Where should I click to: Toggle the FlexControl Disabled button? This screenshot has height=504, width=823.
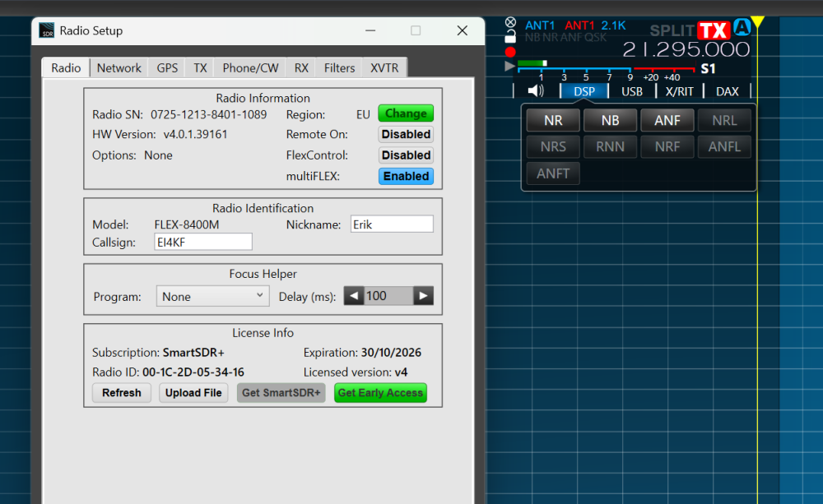[406, 155]
